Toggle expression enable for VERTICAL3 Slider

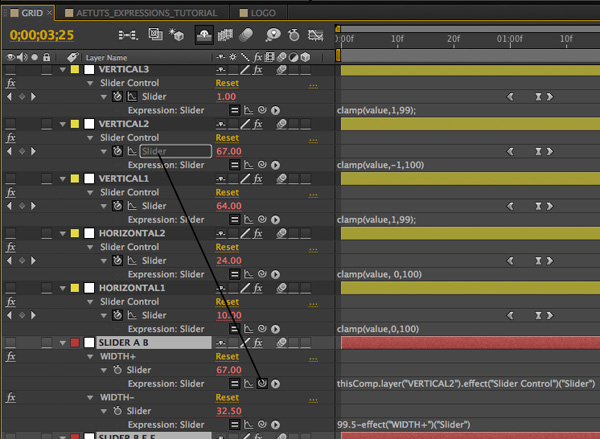pyautogui.click(x=235, y=110)
